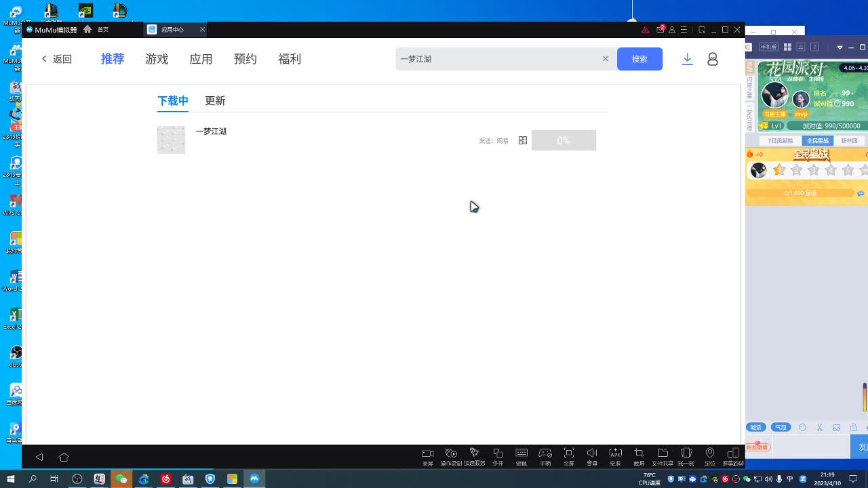868x488 pixels.
Task: Open the download manager arrow icon
Action: 687,59
